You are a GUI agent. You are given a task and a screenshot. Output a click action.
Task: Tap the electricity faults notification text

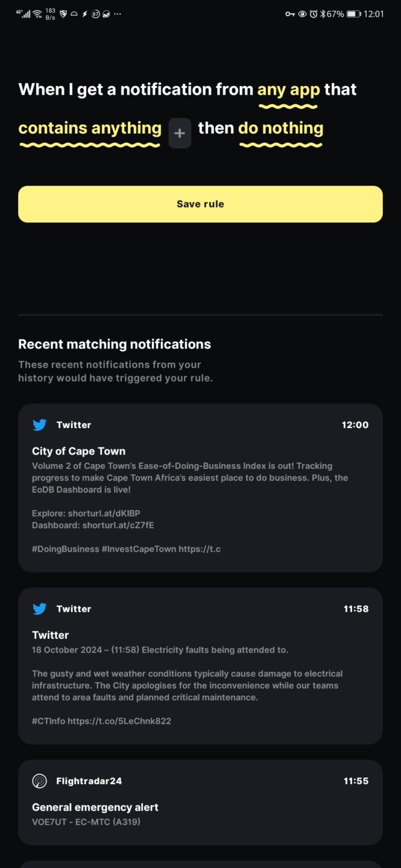pyautogui.click(x=160, y=650)
